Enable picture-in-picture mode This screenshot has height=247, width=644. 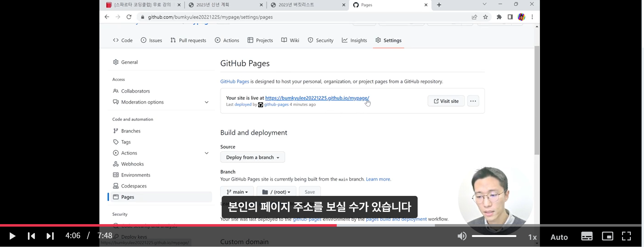607,236
